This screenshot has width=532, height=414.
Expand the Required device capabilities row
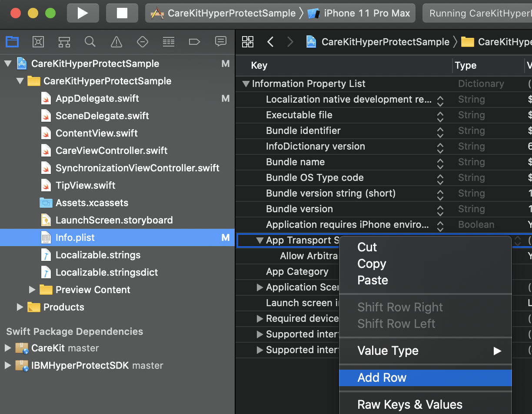click(x=260, y=318)
